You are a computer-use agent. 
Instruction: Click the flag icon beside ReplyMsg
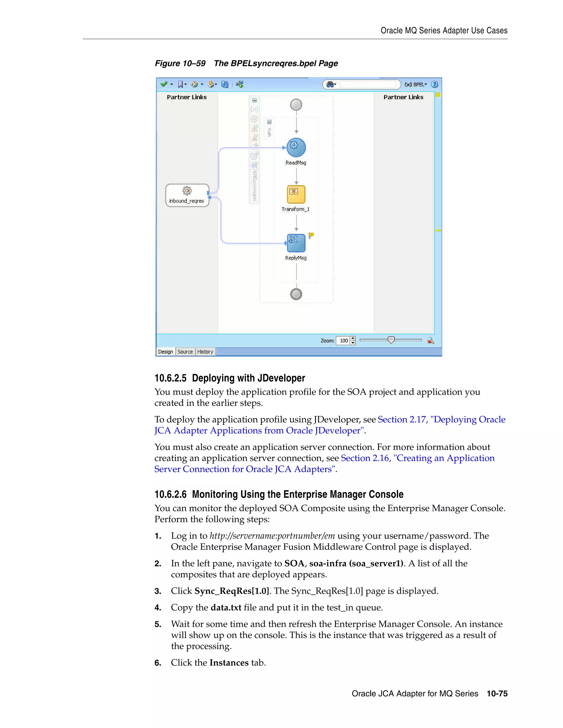coord(311,235)
